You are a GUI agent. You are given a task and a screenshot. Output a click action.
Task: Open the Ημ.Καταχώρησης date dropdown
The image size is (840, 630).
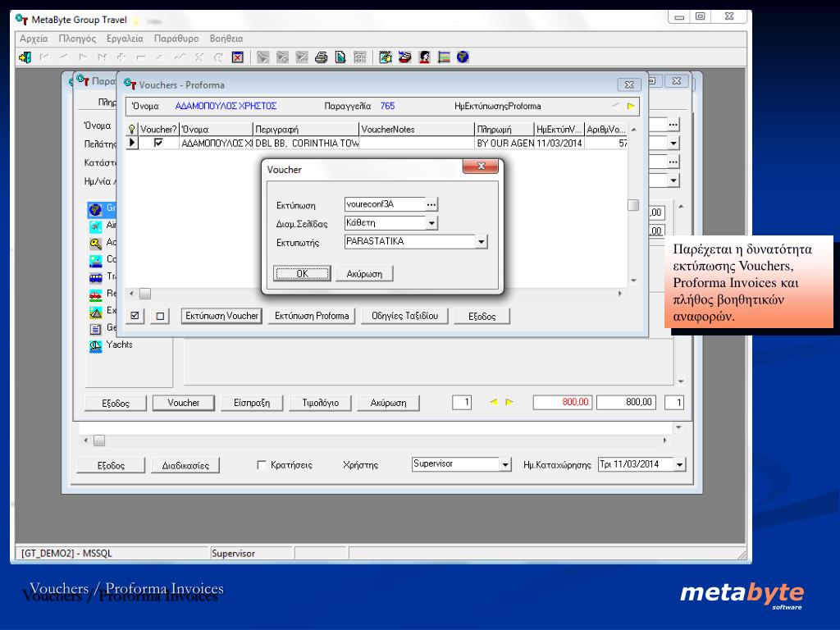679,464
